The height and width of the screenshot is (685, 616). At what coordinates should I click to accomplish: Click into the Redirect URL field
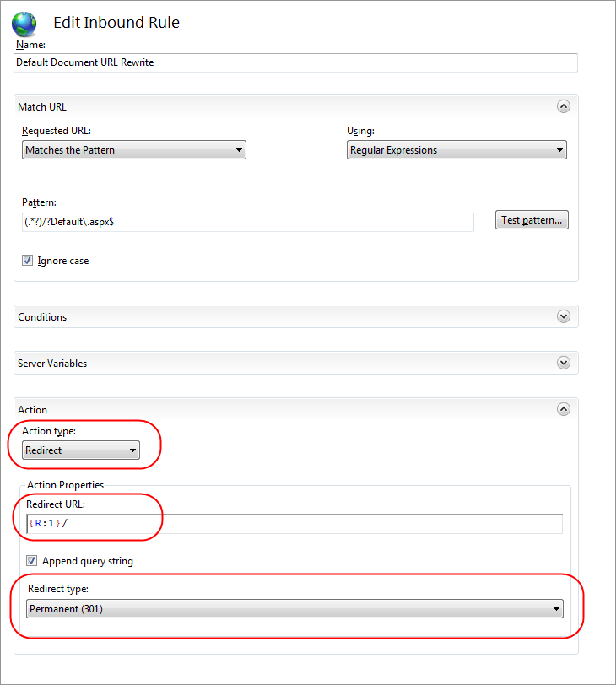(x=294, y=523)
